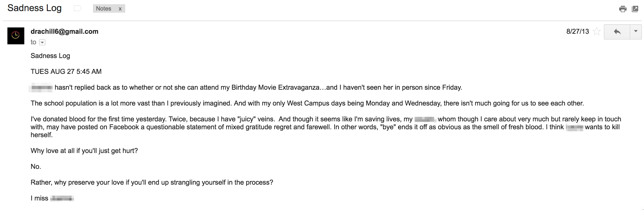Reply using the arrow button

pyautogui.click(x=617, y=32)
